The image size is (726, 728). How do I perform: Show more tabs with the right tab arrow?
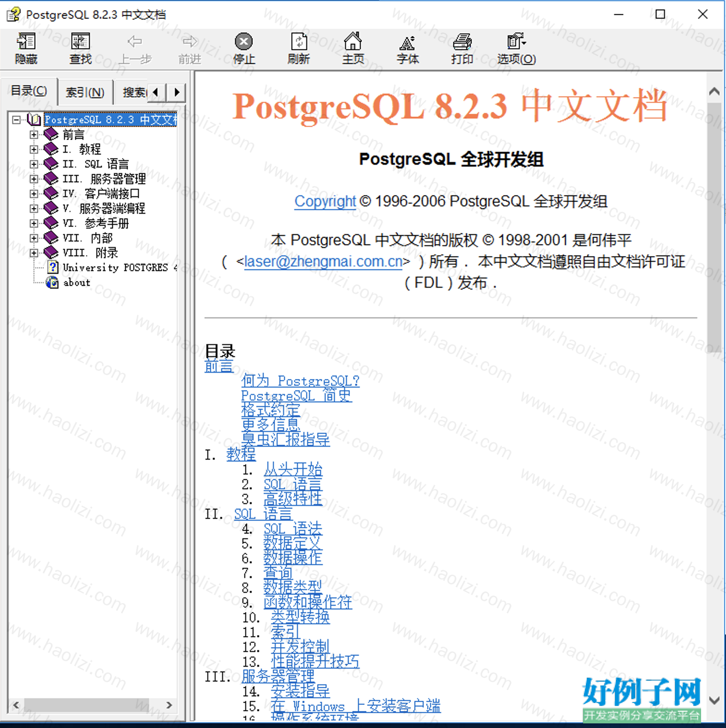[177, 92]
